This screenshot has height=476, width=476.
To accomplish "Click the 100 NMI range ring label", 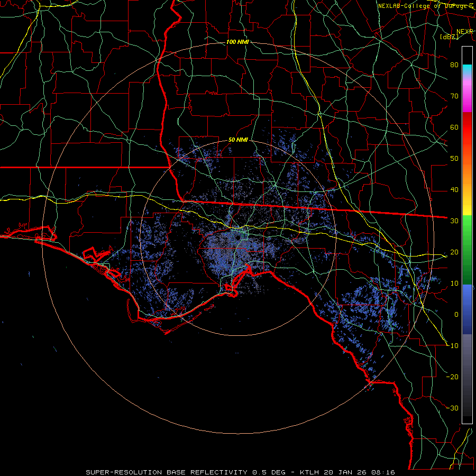I will point(237,42).
